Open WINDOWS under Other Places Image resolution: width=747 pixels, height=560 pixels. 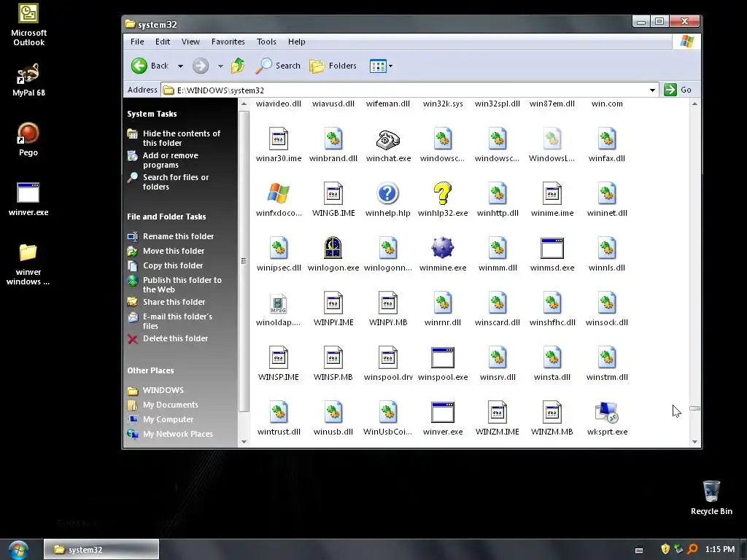(163, 390)
